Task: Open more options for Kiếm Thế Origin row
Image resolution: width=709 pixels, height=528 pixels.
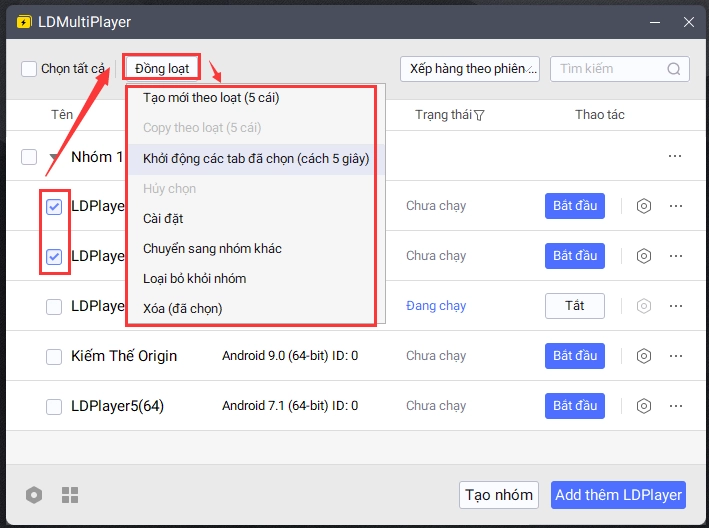Action: (676, 356)
